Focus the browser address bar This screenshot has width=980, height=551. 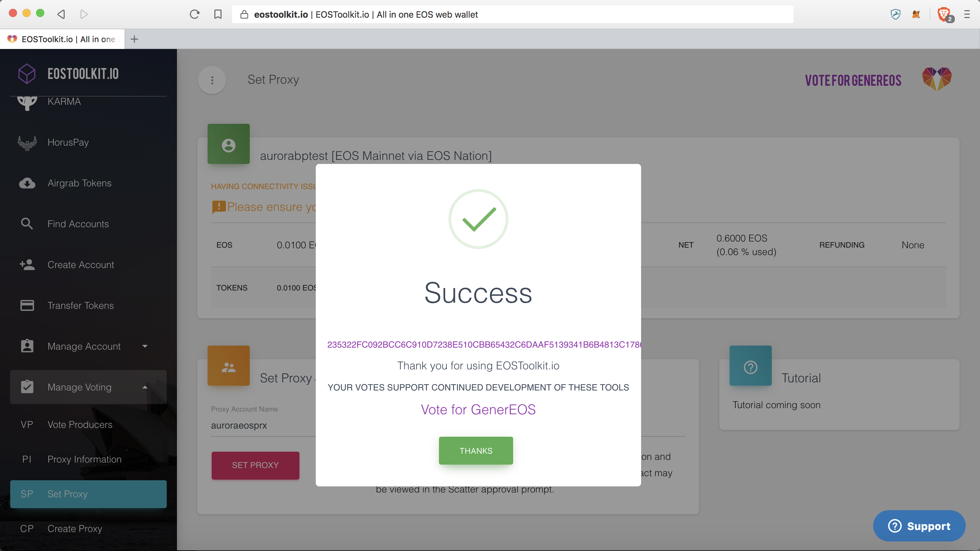[x=512, y=14]
